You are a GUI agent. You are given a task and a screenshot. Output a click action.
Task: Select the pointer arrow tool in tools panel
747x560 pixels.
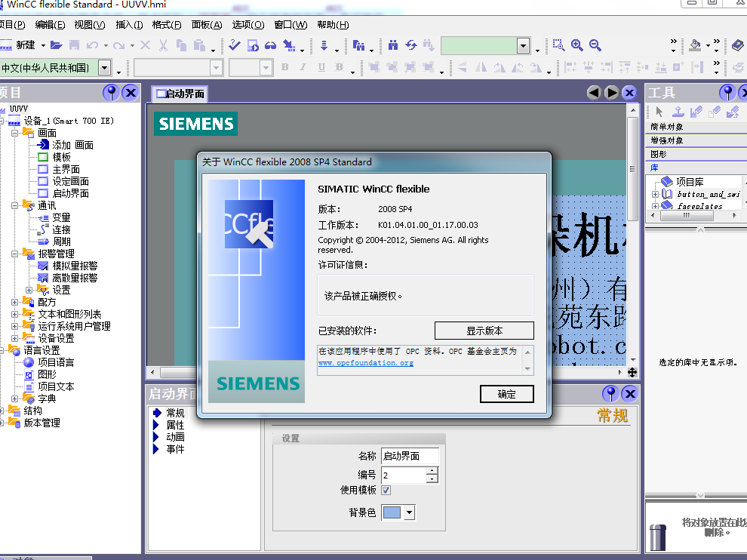[659, 112]
